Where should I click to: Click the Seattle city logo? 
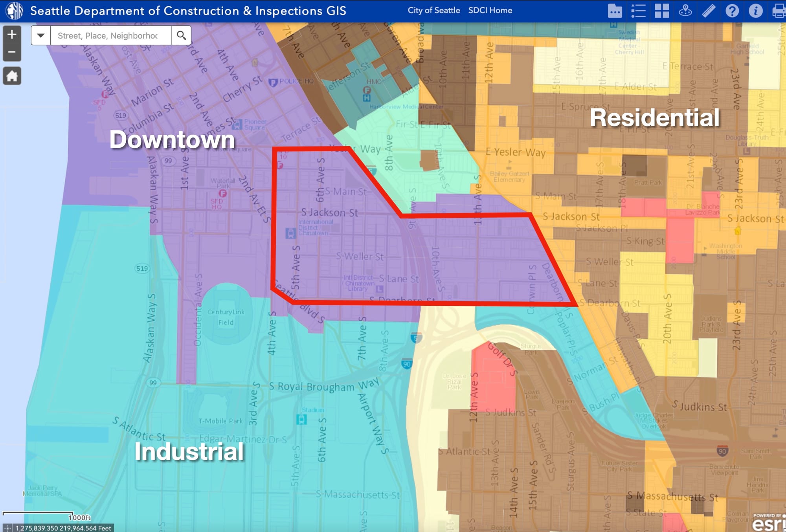point(14,11)
